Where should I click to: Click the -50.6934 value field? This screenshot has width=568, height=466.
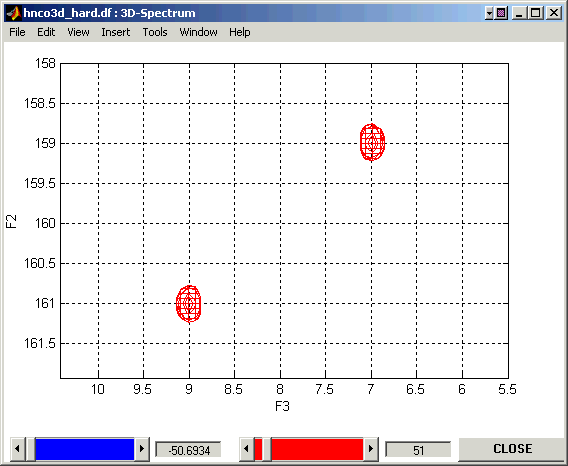(188, 450)
